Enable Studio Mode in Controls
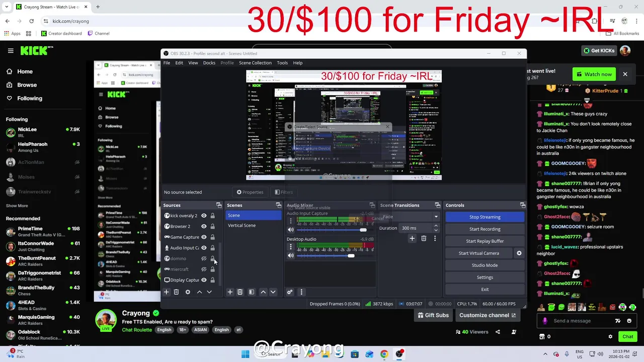The height and width of the screenshot is (362, 644). click(x=485, y=265)
